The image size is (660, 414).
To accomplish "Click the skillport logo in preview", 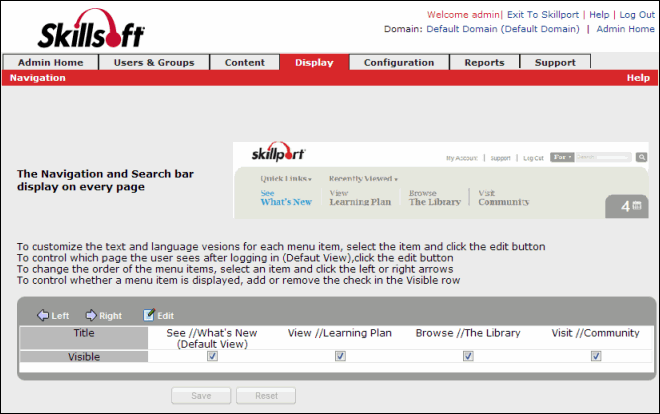I will pyautogui.click(x=278, y=153).
